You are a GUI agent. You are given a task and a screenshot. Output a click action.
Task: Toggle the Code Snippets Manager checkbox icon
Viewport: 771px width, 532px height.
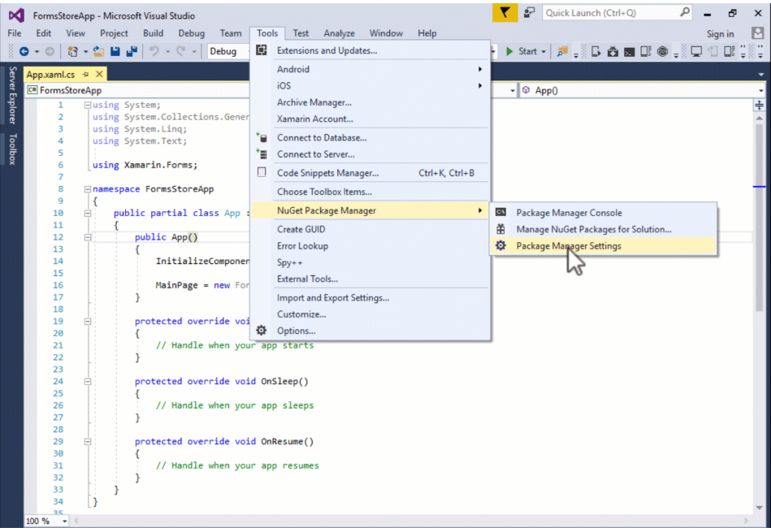[262, 172]
